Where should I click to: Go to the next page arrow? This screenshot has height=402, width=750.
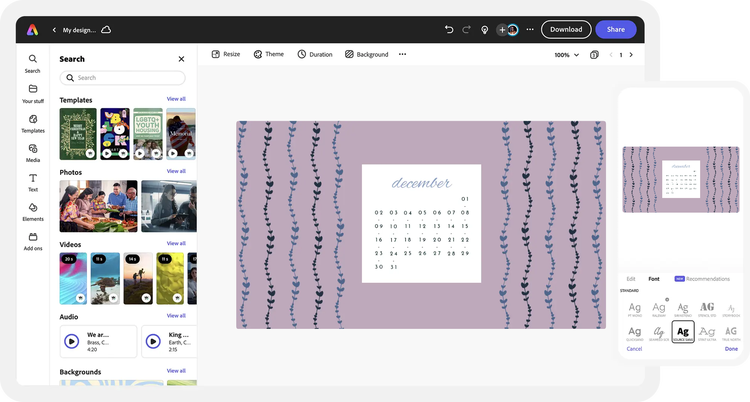(x=631, y=55)
